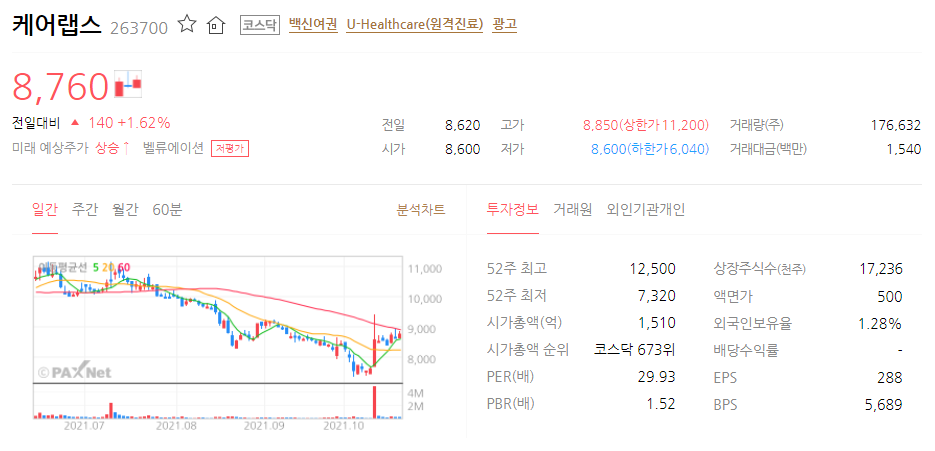Click the 저가 value 8,600(하한가6,040)

pyautogui.click(x=650, y=150)
